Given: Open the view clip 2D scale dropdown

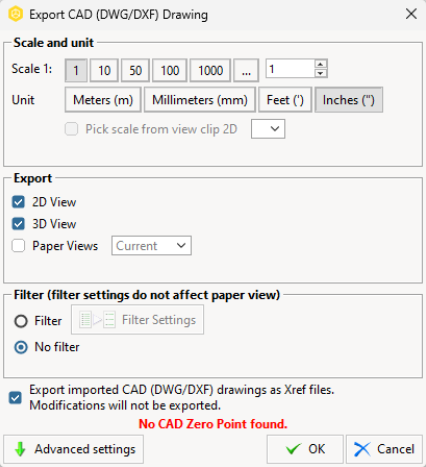Looking at the screenshot, I should (268, 129).
